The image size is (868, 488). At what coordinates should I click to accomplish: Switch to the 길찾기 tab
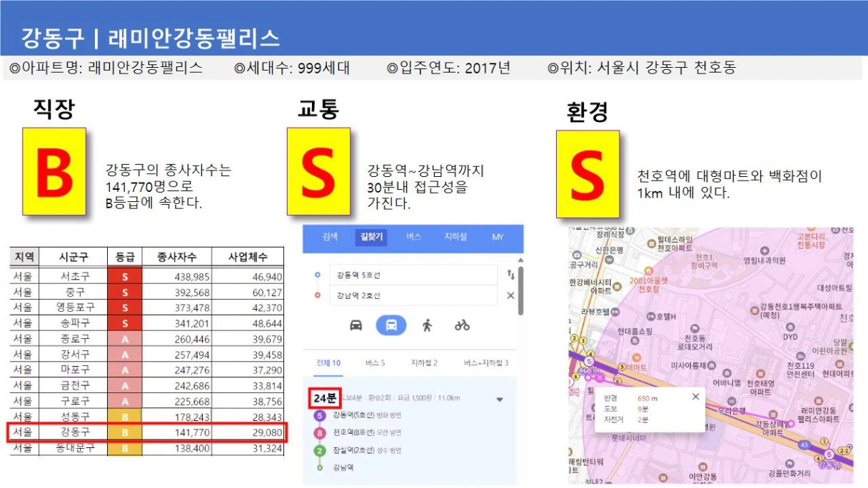click(x=371, y=237)
